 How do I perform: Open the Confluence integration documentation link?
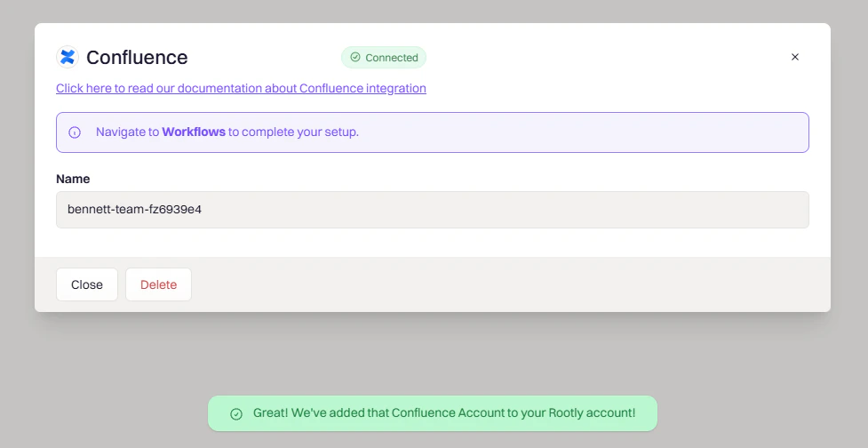[x=241, y=88]
